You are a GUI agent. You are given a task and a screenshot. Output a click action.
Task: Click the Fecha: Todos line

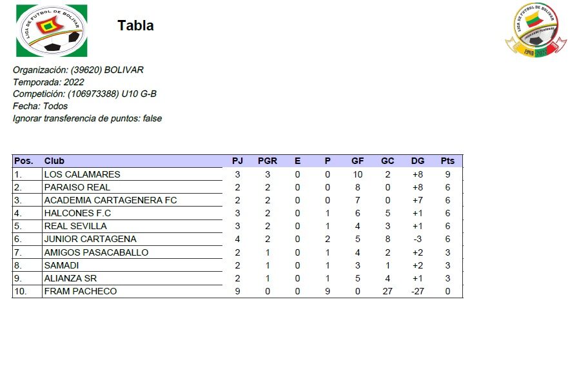[40, 106]
